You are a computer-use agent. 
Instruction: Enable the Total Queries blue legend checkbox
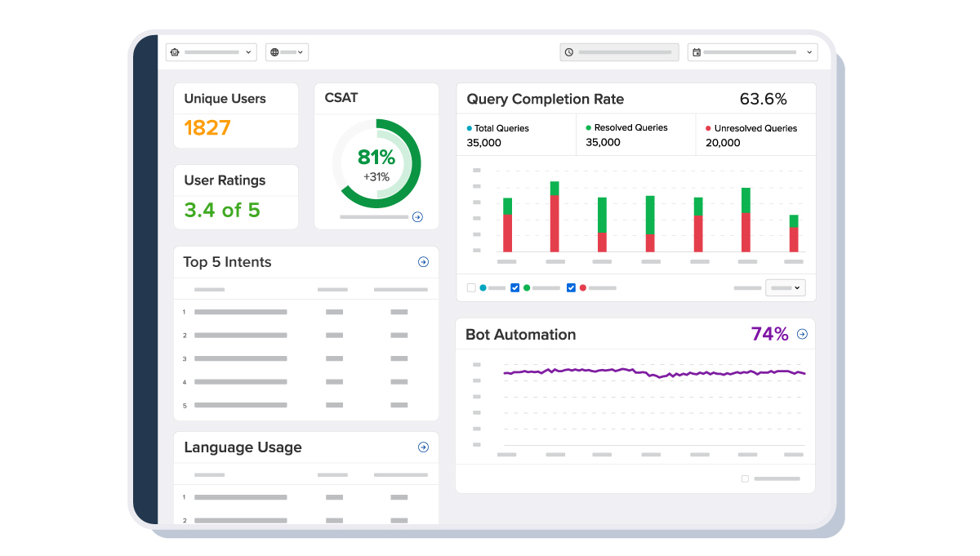(471, 287)
